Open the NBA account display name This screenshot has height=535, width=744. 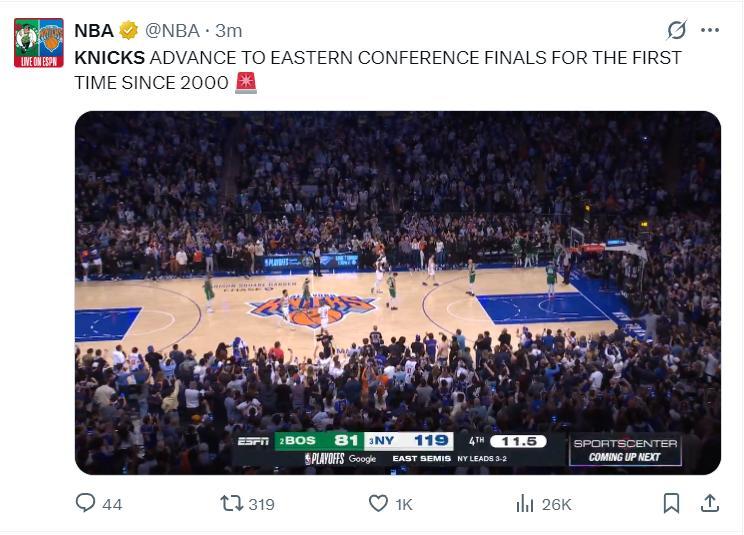(94, 30)
